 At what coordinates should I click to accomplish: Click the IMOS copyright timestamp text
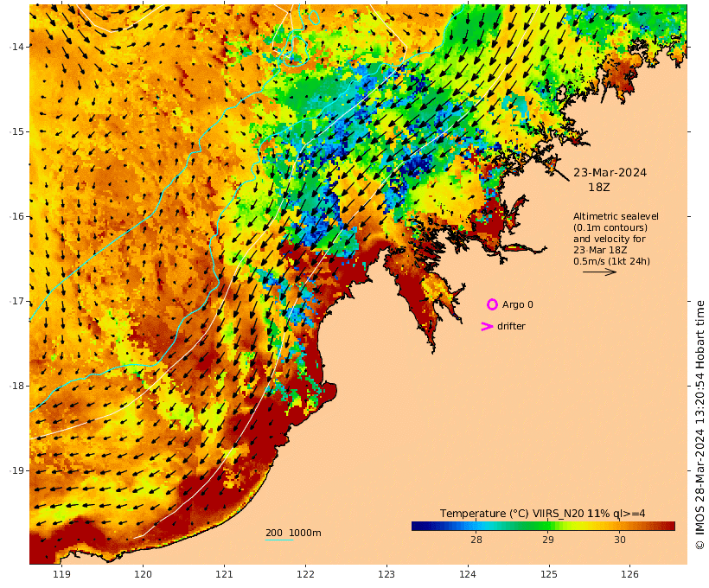click(x=699, y=425)
